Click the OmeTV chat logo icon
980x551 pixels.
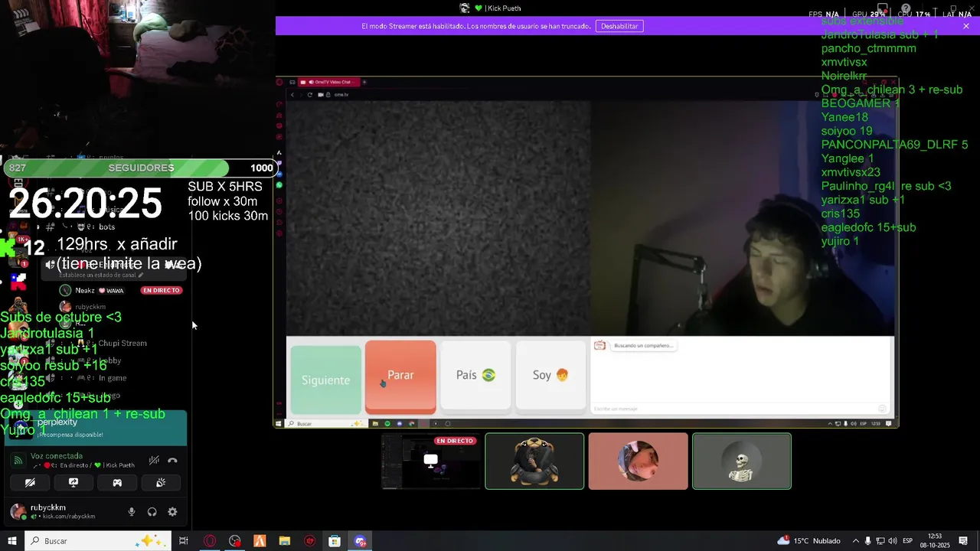pos(600,346)
